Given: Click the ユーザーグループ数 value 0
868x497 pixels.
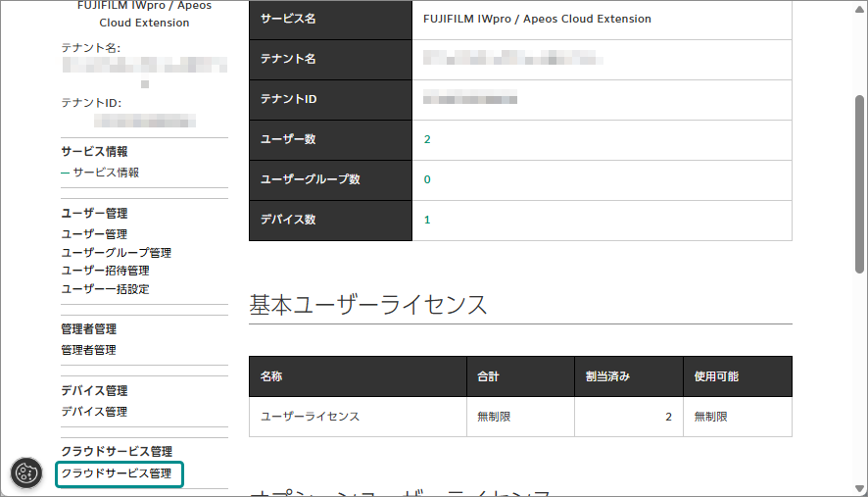Looking at the screenshot, I should coord(427,179).
